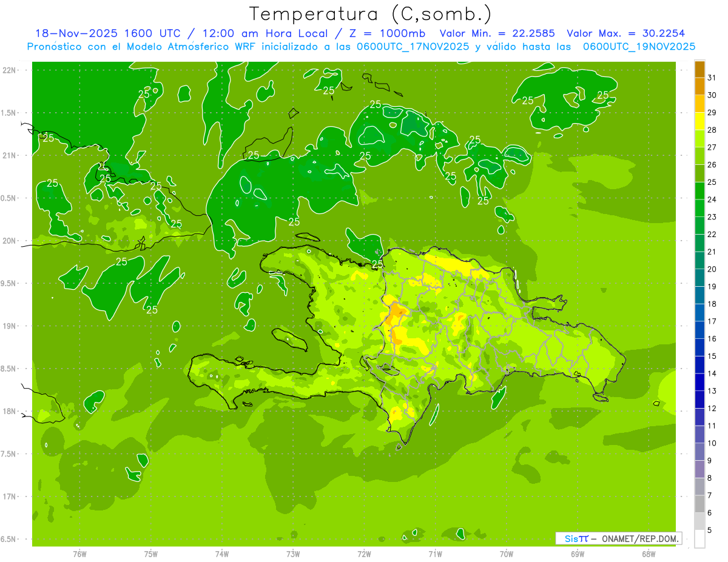Viewport: 728px width, 562px height.
Task: Pick the purple swatch between 9 and 10
Action: (699, 452)
